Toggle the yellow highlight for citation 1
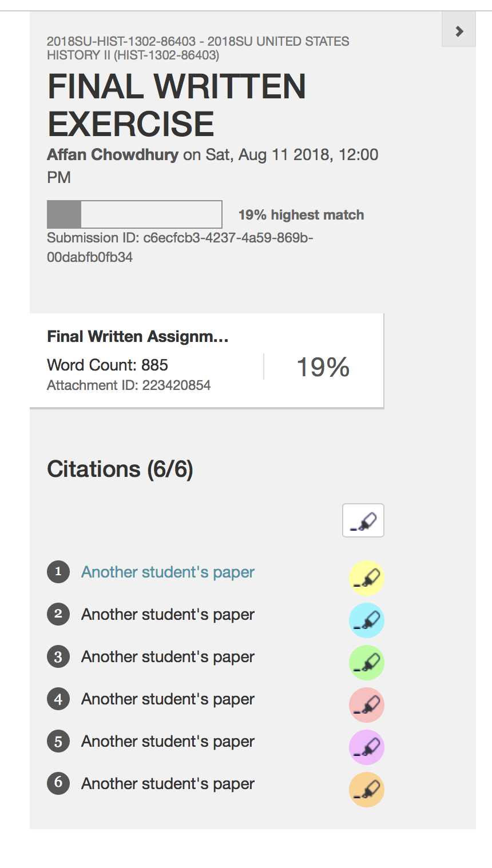Image resolution: width=492 pixels, height=868 pixels. pos(366,578)
